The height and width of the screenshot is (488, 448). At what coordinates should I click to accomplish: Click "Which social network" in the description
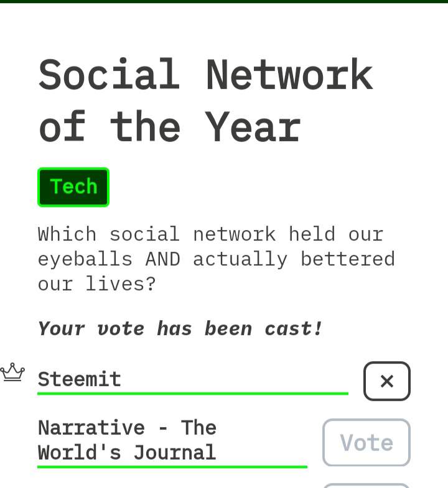[157, 234]
